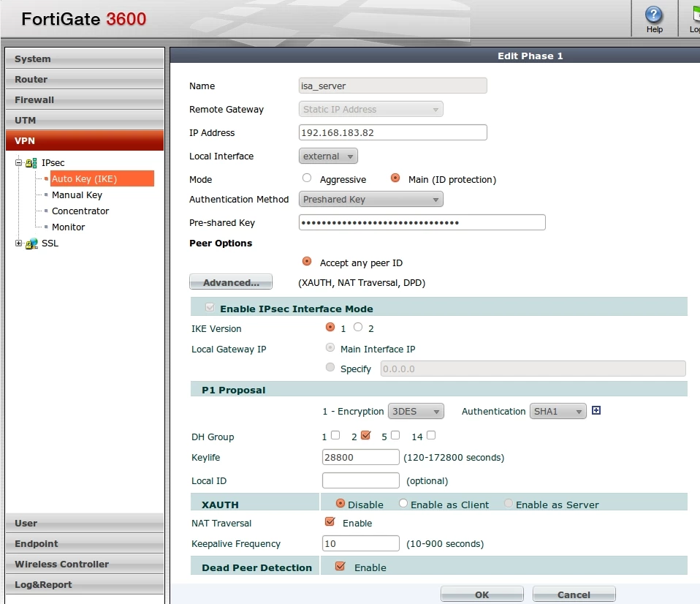
Task: Expand the SSL tree node
Action: pos(18,243)
